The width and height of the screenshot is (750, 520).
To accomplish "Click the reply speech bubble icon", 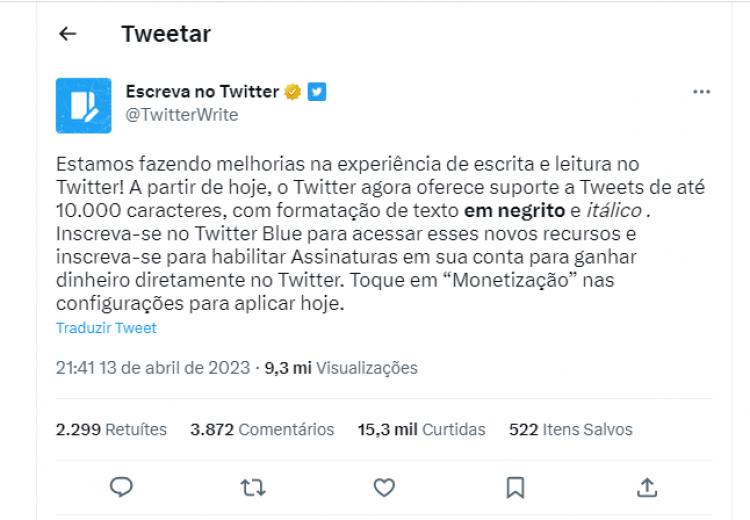I will point(121,487).
